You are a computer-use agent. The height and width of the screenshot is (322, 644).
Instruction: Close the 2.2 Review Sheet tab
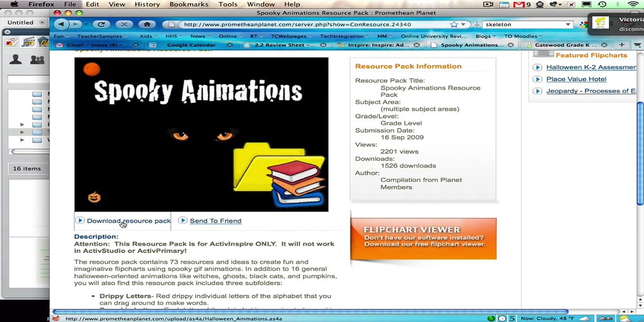click(323, 45)
